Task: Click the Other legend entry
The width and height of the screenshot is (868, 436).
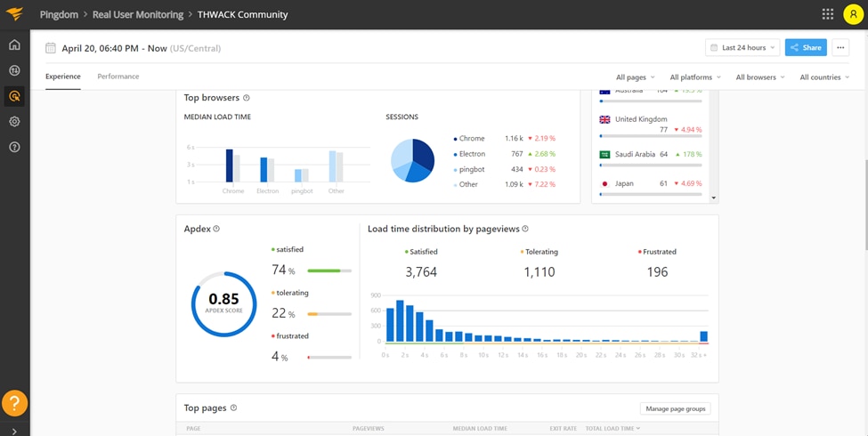Action: coord(466,184)
